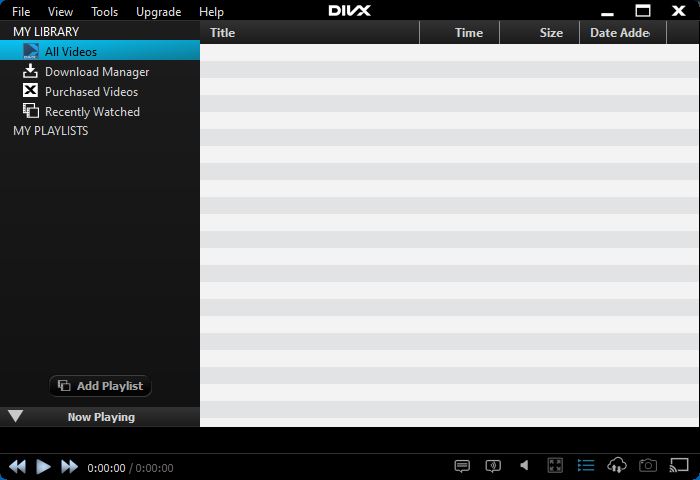Sort by the Title column header
Screen dimensions: 700x480
310,33
